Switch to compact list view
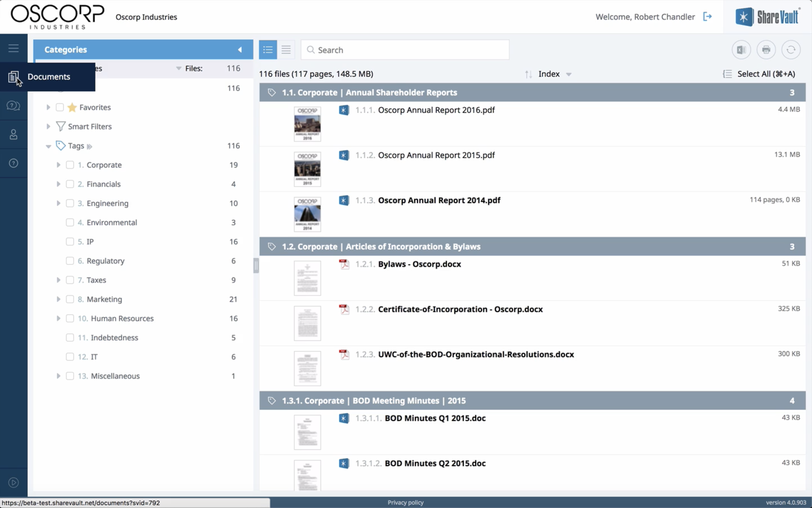Viewport: 812px width, 508px height. point(286,50)
